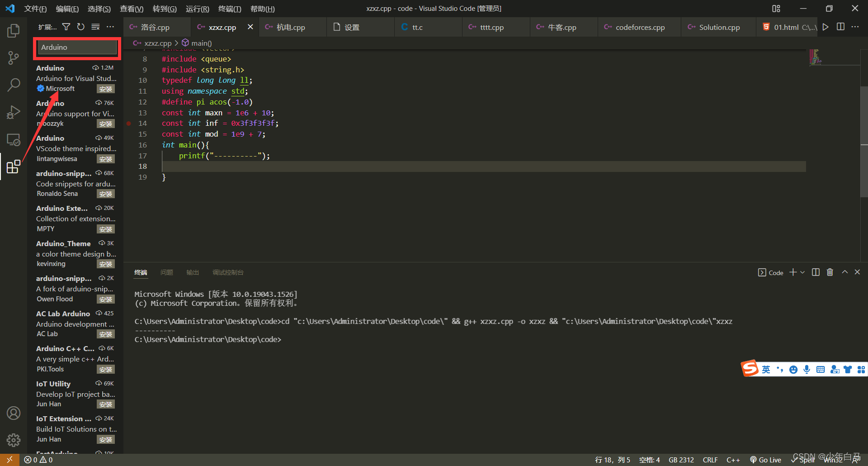Switch to the 洛谷.cpp tab
The image size is (868, 466).
tap(156, 27)
